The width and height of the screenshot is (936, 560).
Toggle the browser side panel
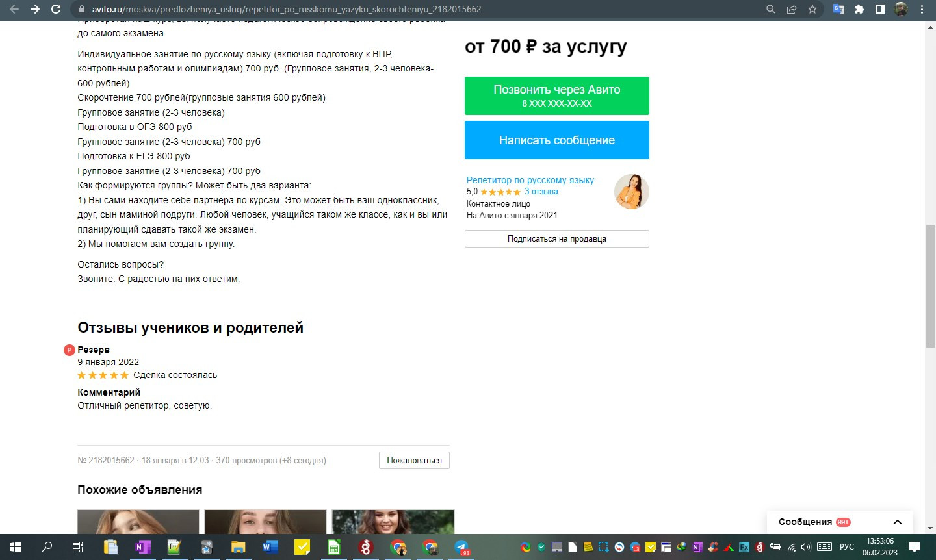click(x=880, y=9)
